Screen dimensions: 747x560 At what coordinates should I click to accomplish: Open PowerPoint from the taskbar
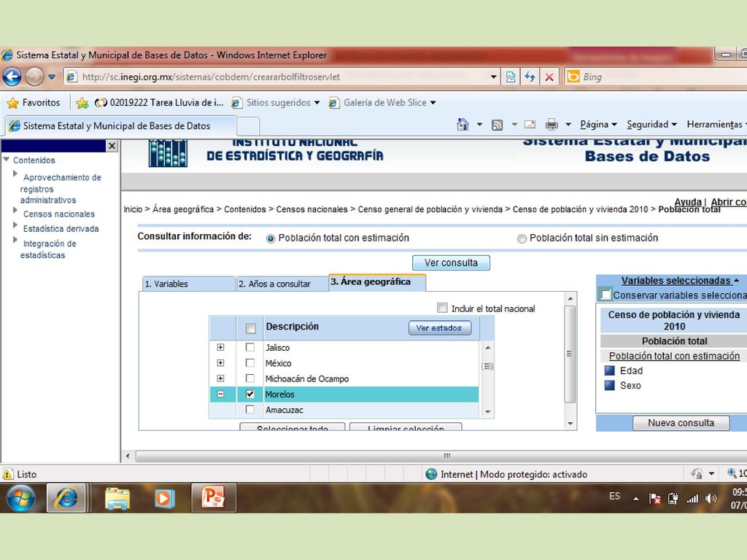click(x=213, y=497)
